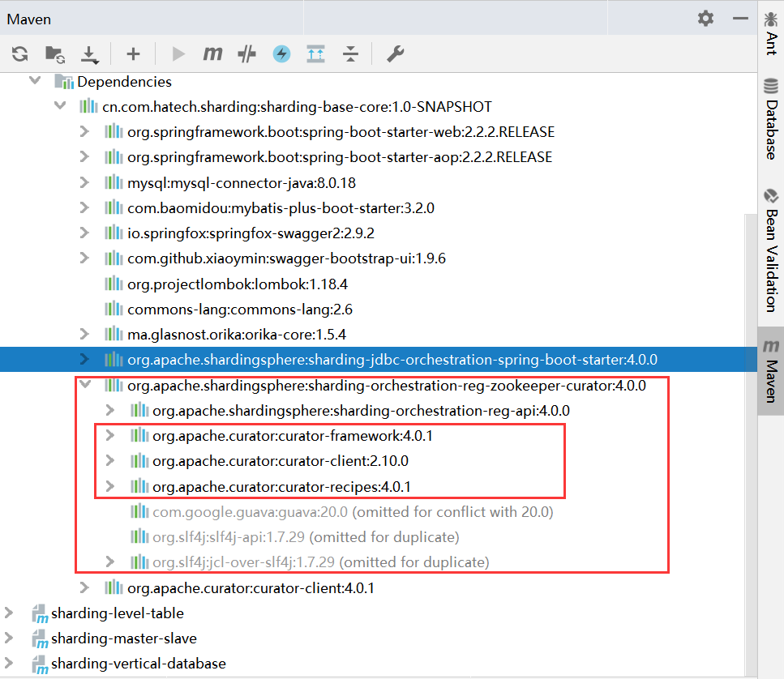Click Download Sources and Documentation icon

[89, 54]
